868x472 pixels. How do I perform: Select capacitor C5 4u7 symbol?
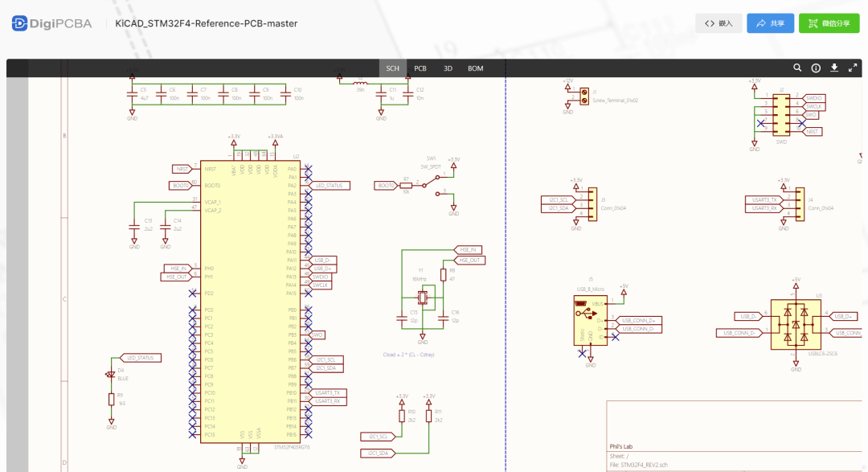click(132, 95)
